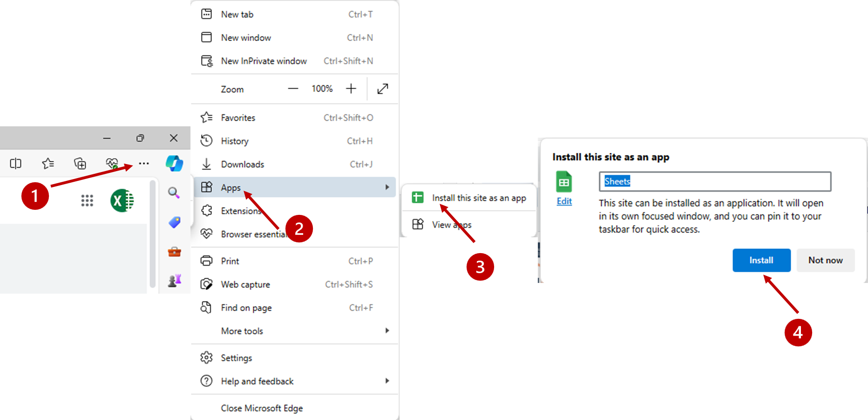Image resolution: width=868 pixels, height=420 pixels.
Task: Click the Copilot icon in the toolbar
Action: click(174, 164)
